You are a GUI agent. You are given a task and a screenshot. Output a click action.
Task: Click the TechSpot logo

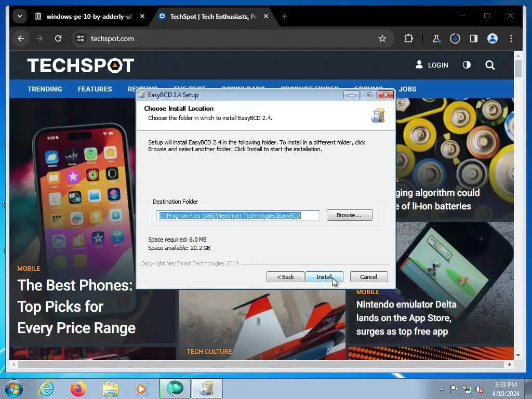click(x=81, y=65)
